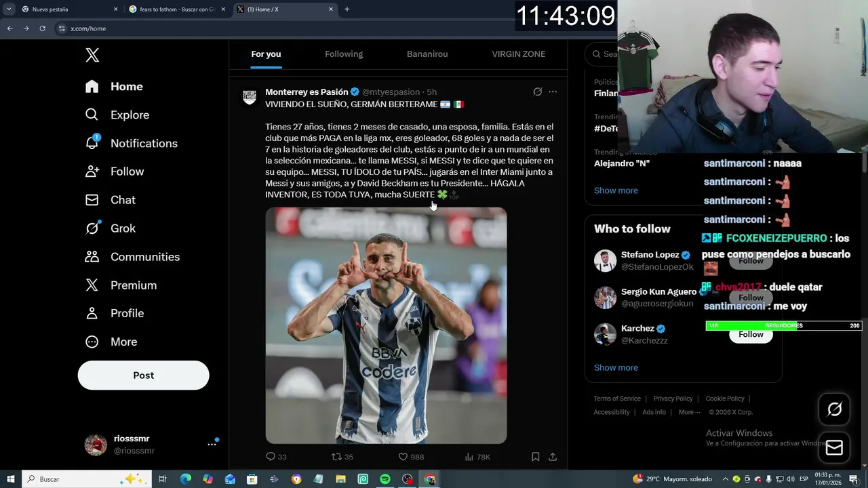Viewport: 868px width, 488px height.
Task: Open Cookie Policy link
Action: 725,399
